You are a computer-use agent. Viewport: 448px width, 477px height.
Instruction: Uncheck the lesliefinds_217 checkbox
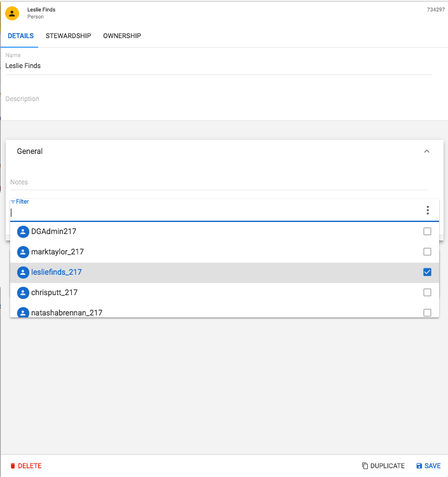[x=427, y=272]
